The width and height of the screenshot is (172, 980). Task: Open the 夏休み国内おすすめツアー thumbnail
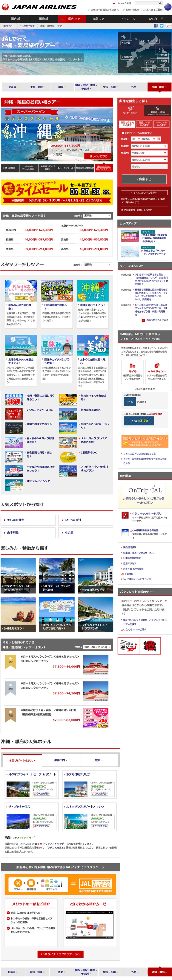point(57,346)
